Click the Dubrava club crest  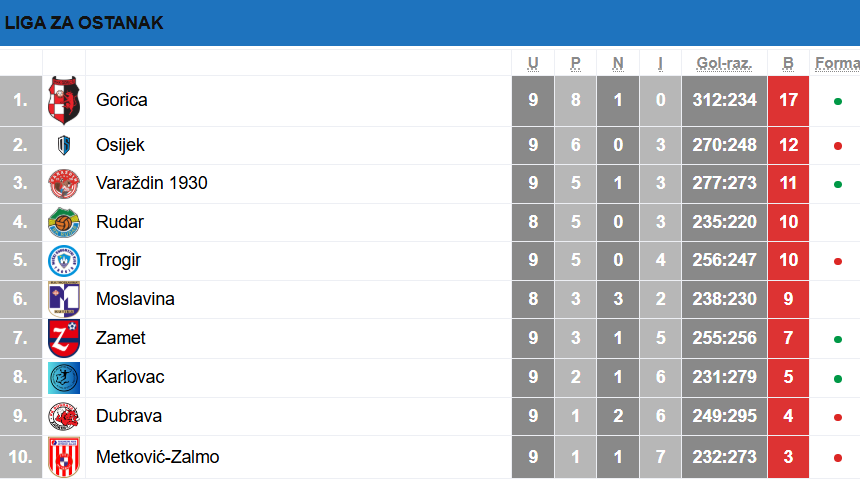(x=64, y=416)
